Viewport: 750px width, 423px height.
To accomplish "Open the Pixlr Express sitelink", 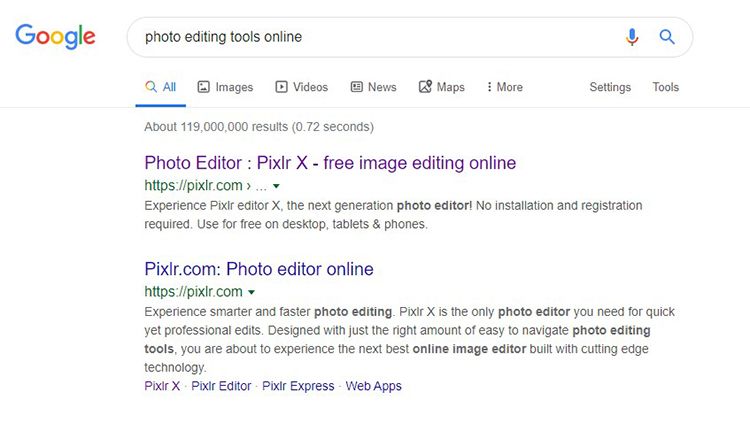I will pos(298,386).
